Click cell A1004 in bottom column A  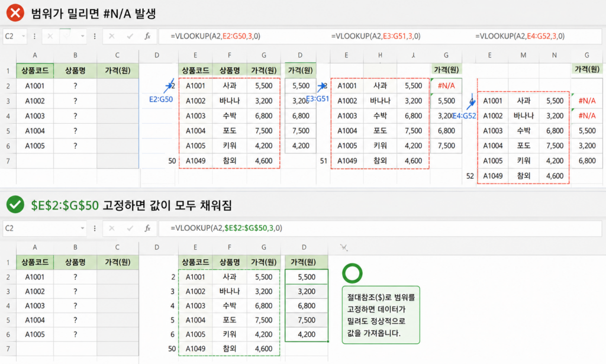pos(35,320)
